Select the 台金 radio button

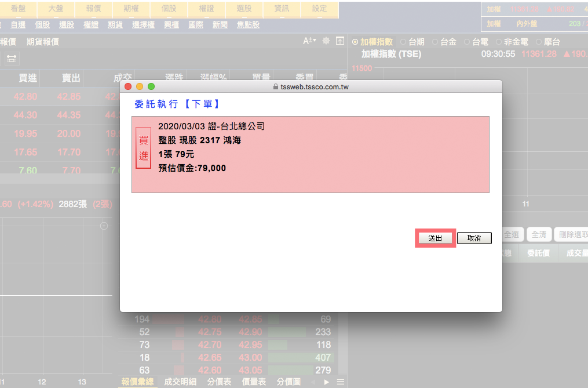pos(435,42)
